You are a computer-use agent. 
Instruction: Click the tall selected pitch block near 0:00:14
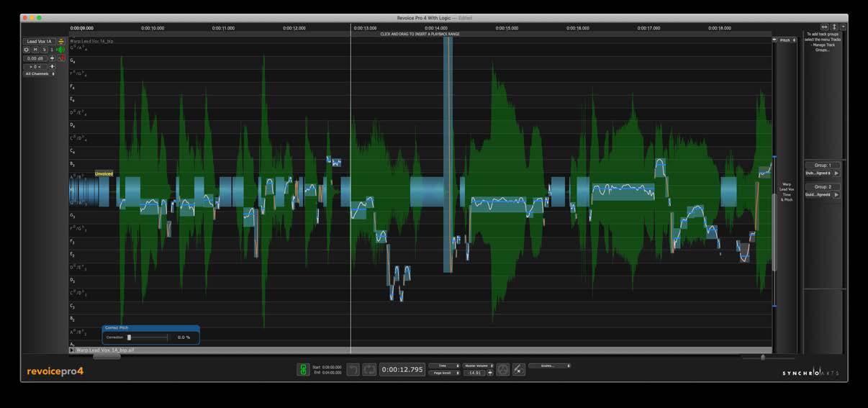(448, 155)
